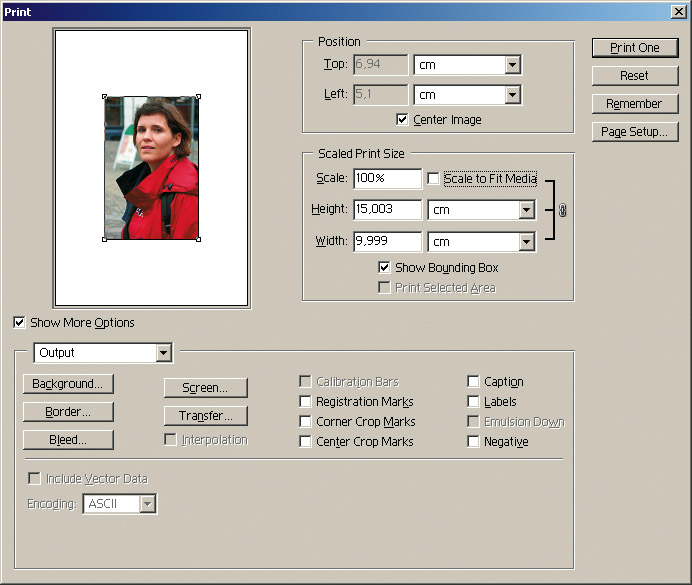Image resolution: width=692 pixels, height=585 pixels.
Task: Open the Screen settings
Action: pyautogui.click(x=206, y=388)
